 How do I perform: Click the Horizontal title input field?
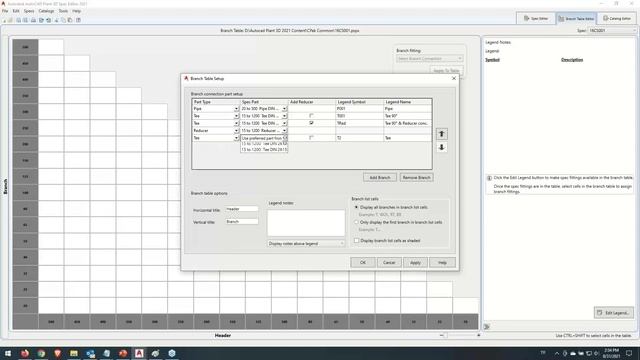coord(242,209)
